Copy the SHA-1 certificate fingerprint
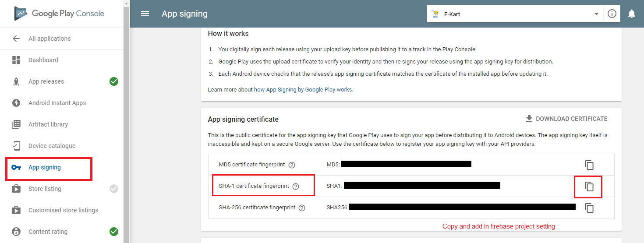The width and height of the screenshot is (644, 243). [x=589, y=187]
